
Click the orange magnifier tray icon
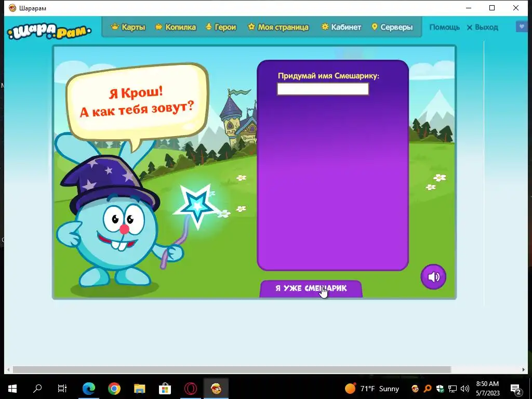click(x=428, y=389)
